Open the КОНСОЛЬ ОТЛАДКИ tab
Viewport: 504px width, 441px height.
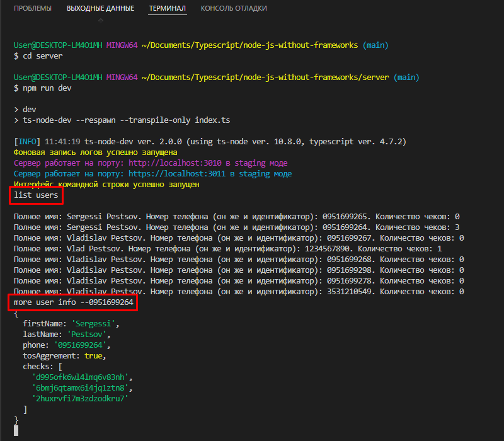coord(234,8)
